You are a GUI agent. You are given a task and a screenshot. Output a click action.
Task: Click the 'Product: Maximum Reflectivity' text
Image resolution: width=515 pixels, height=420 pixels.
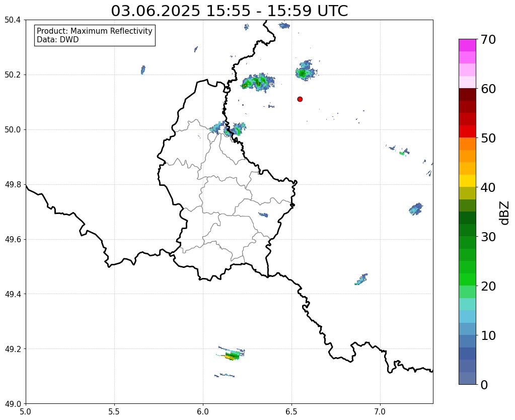(x=94, y=31)
